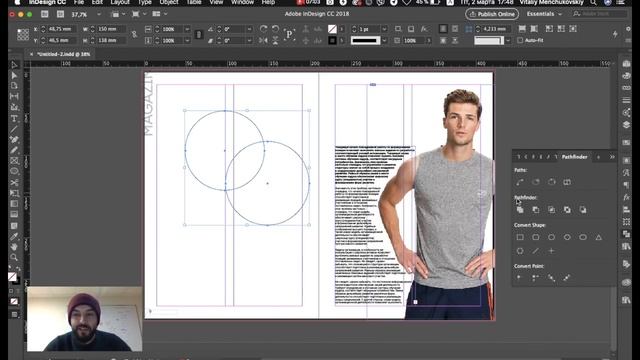Viewport: 640px width, 360px height.
Task: Select the Free Transform tool
Action: click(14, 193)
